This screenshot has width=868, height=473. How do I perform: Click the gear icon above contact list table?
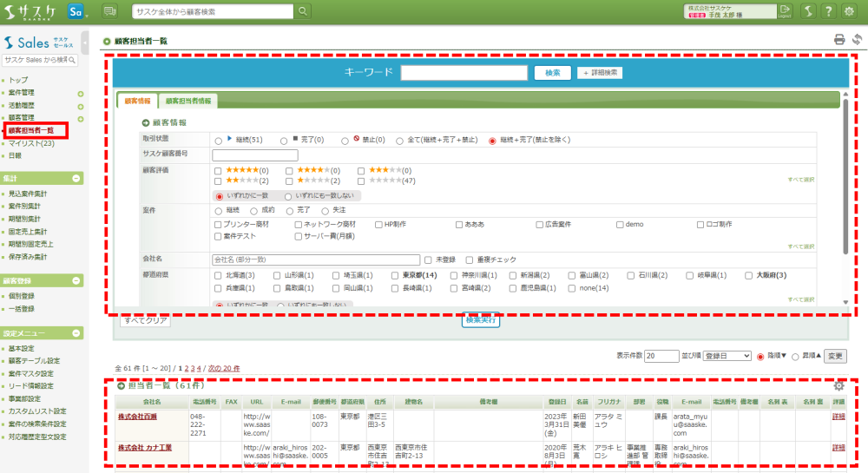pos(838,386)
